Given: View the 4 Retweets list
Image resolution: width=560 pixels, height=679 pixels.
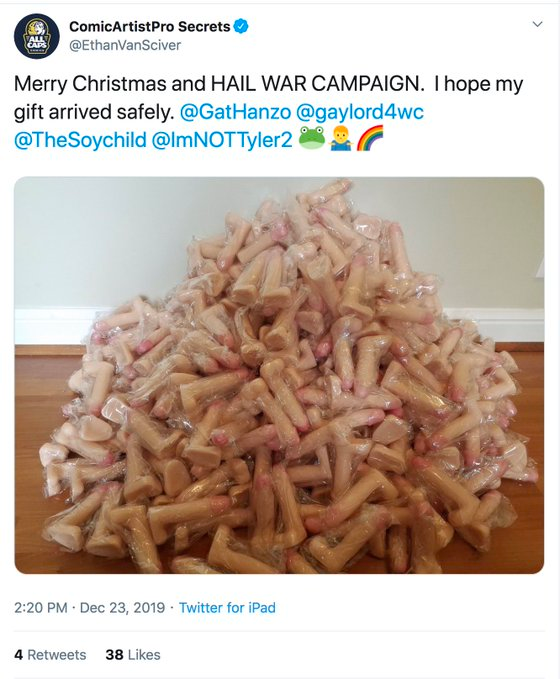Looking at the screenshot, I should 50,654.
